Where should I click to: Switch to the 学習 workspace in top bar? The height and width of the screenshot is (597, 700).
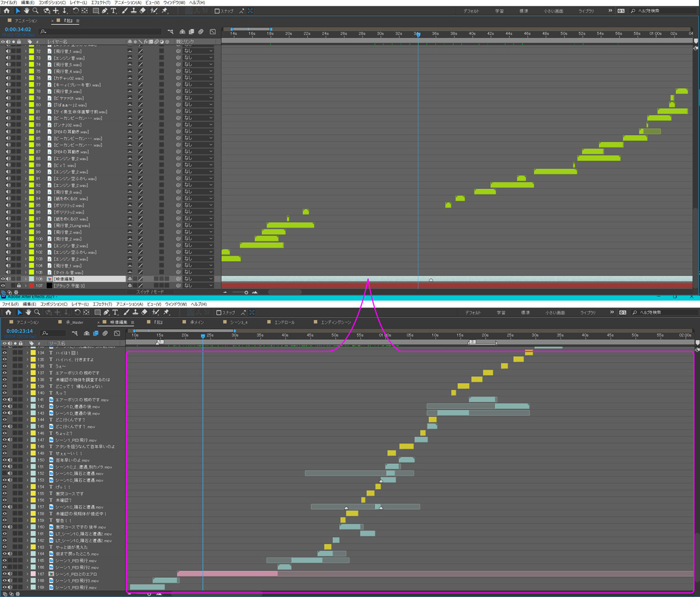[499, 11]
